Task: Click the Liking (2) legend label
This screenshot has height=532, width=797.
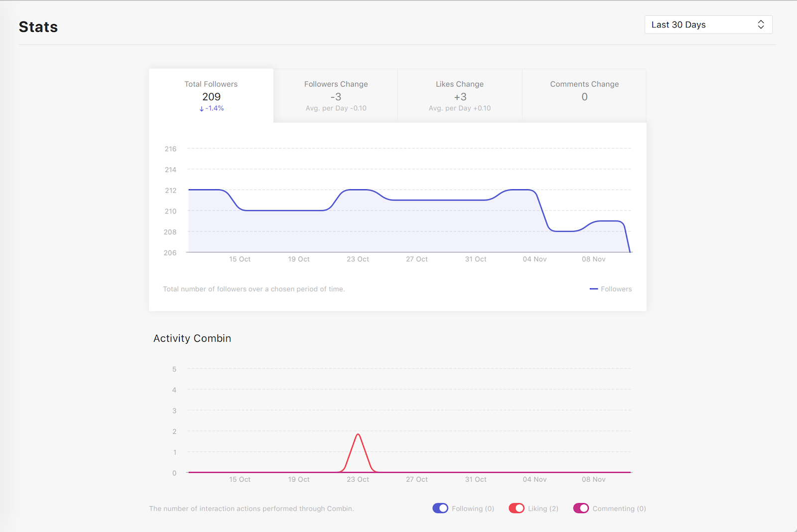Action: click(543, 509)
